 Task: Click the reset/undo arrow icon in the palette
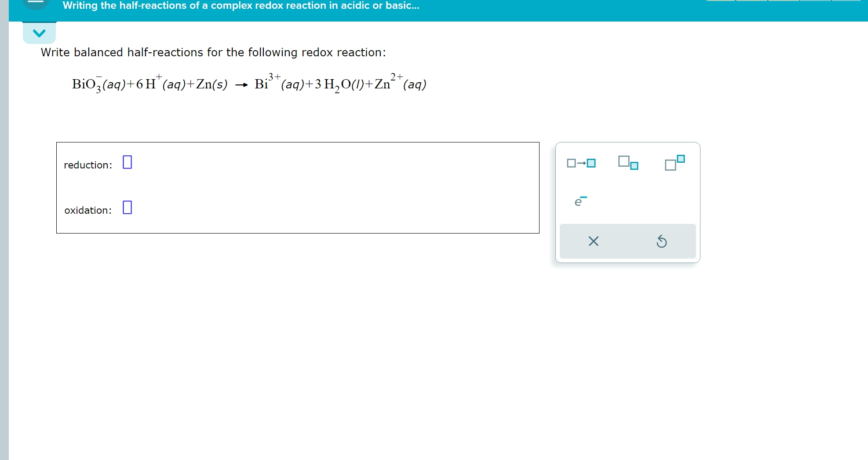[x=662, y=241]
